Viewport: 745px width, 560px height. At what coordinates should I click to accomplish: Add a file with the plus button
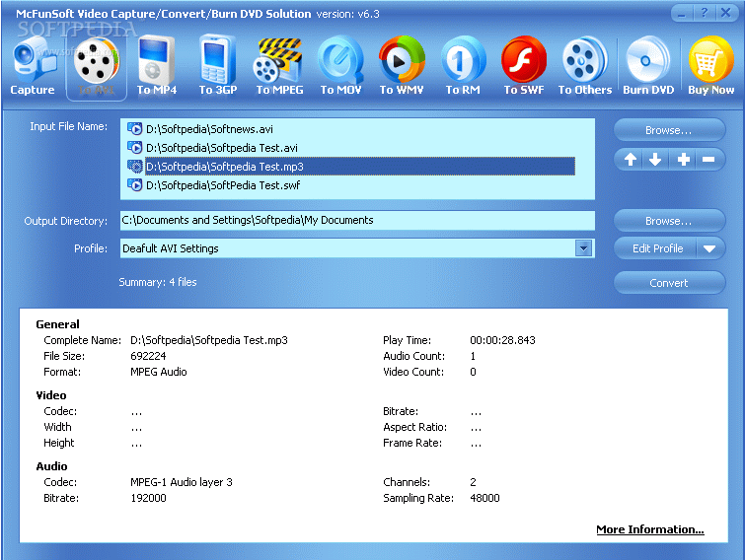tap(683, 160)
